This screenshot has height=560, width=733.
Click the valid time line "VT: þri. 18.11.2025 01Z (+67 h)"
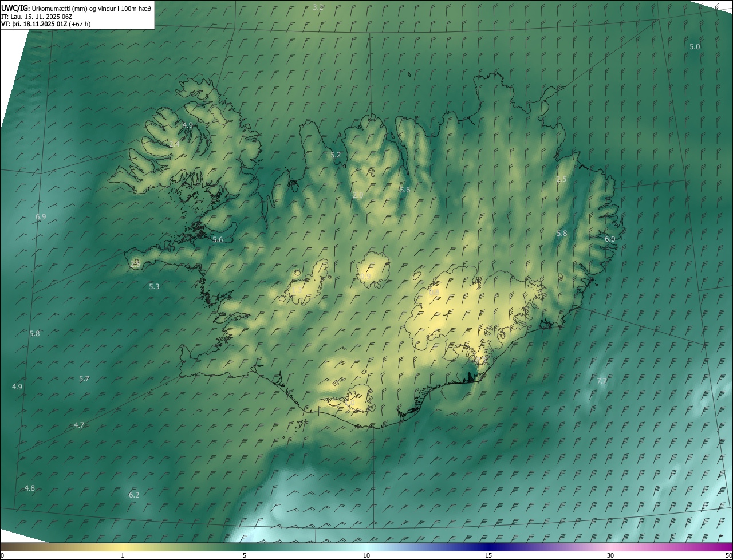[46, 24]
